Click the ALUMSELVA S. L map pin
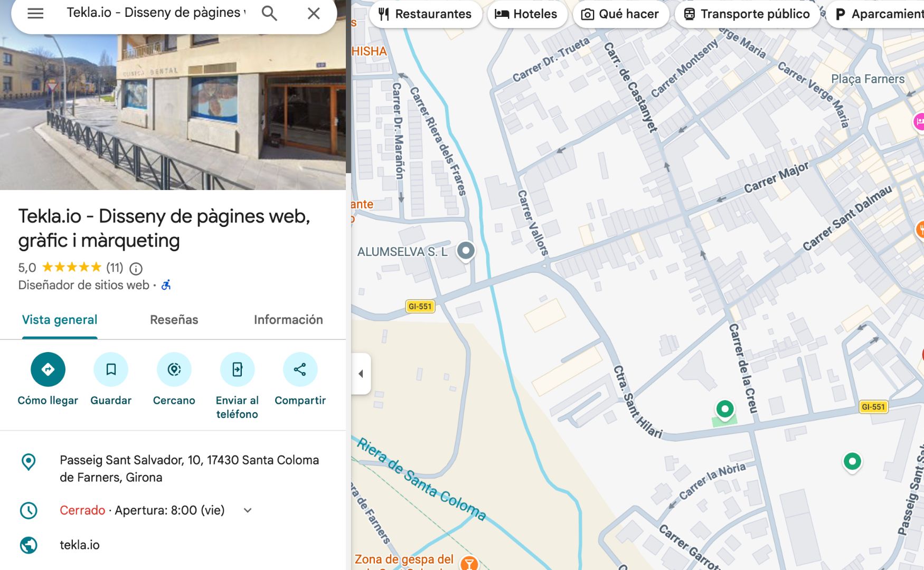The height and width of the screenshot is (570, 924). click(x=466, y=251)
